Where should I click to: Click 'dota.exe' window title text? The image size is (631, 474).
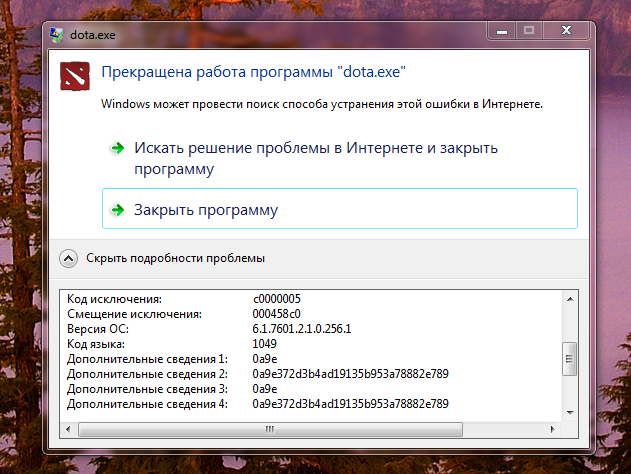93,35
